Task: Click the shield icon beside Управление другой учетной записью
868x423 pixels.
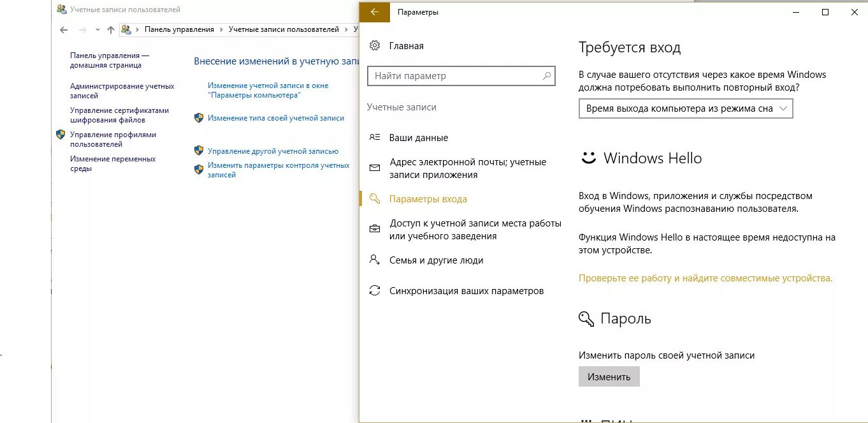Action: (198, 150)
